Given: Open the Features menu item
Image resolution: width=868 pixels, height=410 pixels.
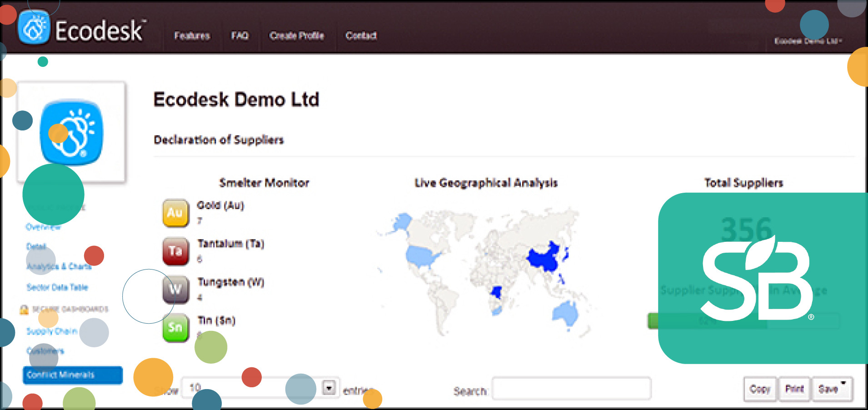Looking at the screenshot, I should (192, 36).
